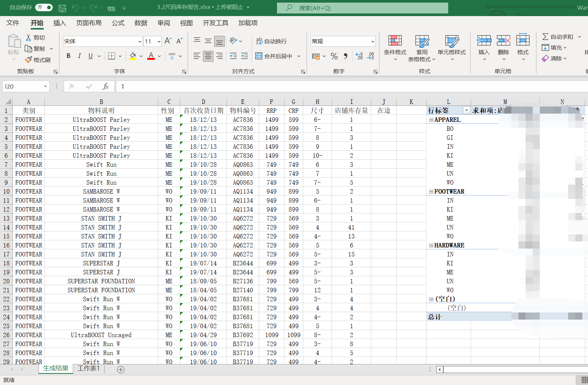Click the Redo arrow icon

click(93, 8)
